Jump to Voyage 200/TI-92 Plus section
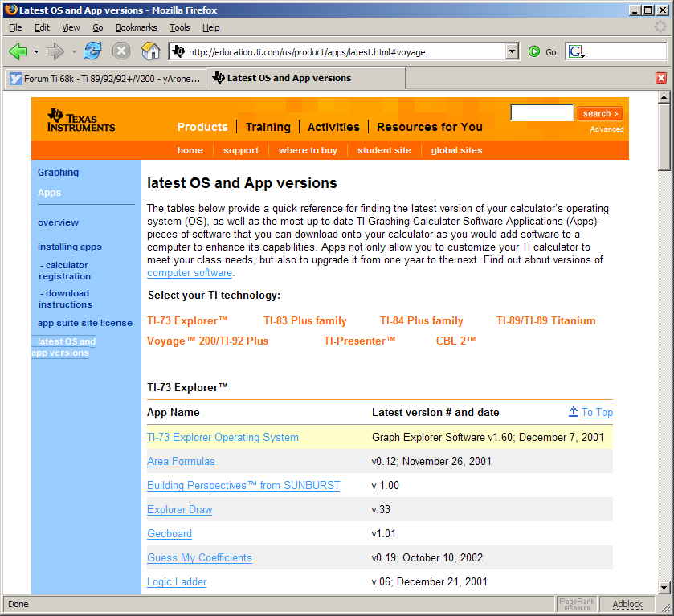Screen dimensions: 674x616 (x=207, y=341)
